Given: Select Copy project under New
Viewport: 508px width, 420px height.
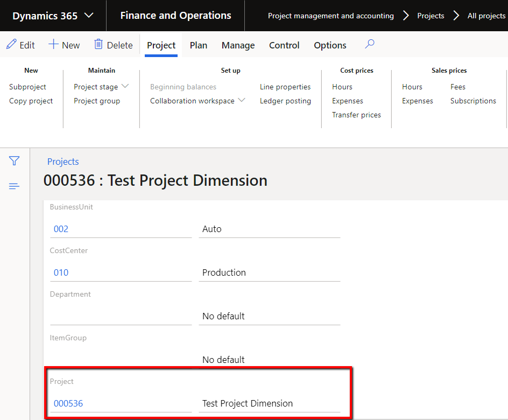Looking at the screenshot, I should click(31, 100).
